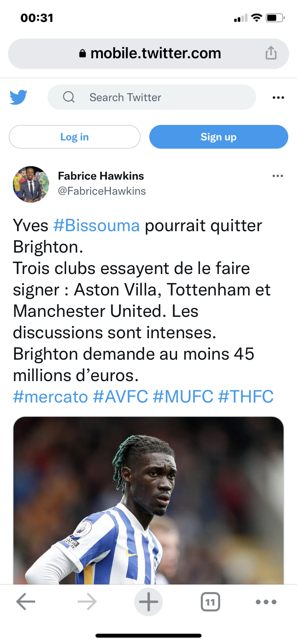Tap the Twitter bird logo
The width and height of the screenshot is (297, 644).
coord(19,97)
